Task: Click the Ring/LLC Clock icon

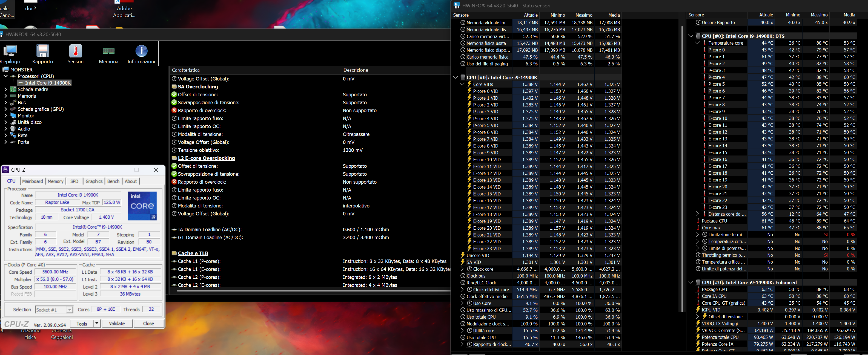Action: (463, 283)
